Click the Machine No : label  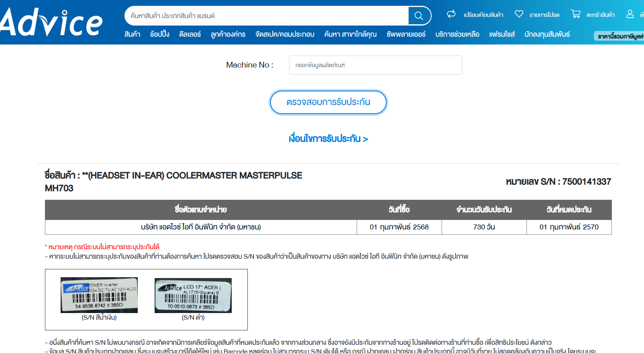[249, 65]
